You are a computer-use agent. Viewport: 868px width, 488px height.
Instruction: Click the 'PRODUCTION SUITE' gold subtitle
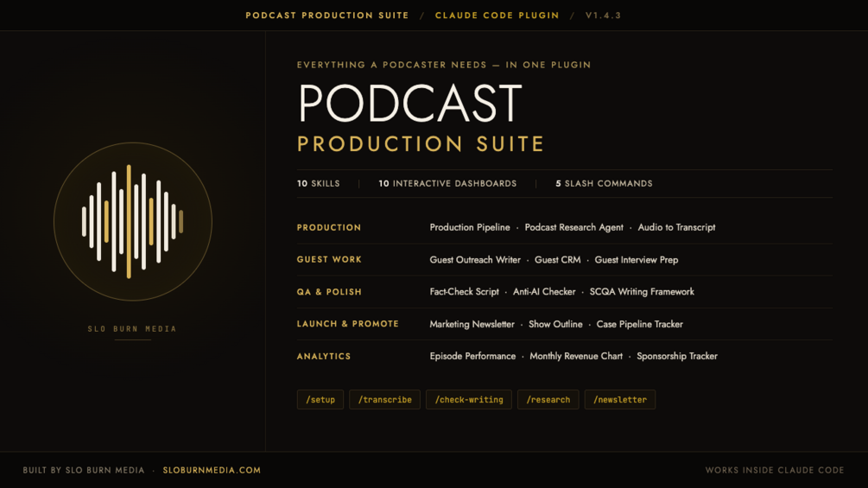[x=421, y=144]
